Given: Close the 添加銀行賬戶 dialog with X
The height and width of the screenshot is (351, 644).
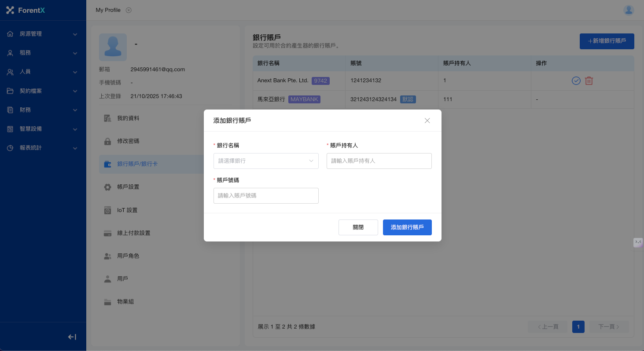Looking at the screenshot, I should click(x=427, y=121).
